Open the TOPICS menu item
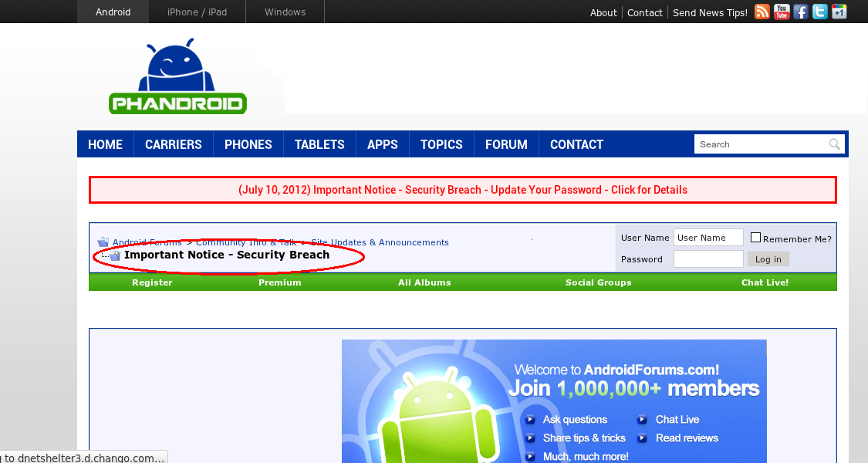The height and width of the screenshot is (463, 868). pyautogui.click(x=441, y=144)
